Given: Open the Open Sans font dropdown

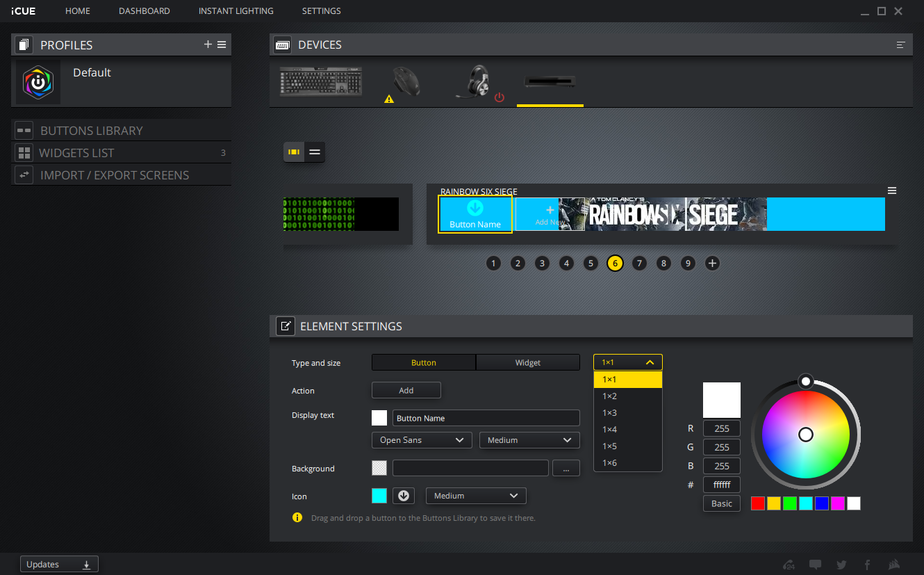Looking at the screenshot, I should pyautogui.click(x=422, y=440).
